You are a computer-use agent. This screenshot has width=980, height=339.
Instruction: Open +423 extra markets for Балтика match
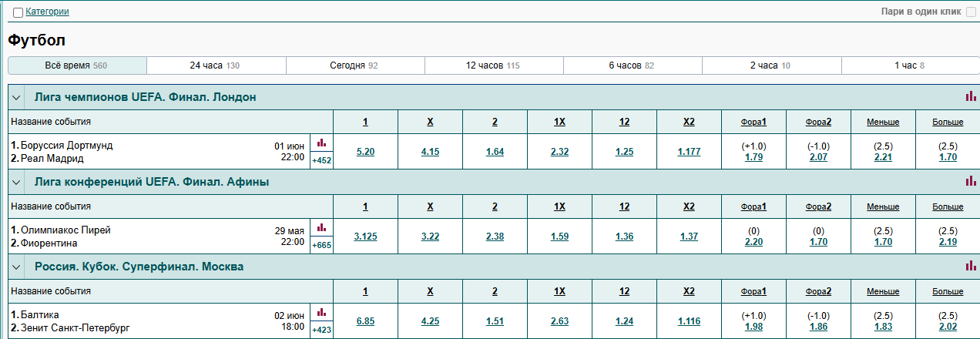pyautogui.click(x=321, y=331)
